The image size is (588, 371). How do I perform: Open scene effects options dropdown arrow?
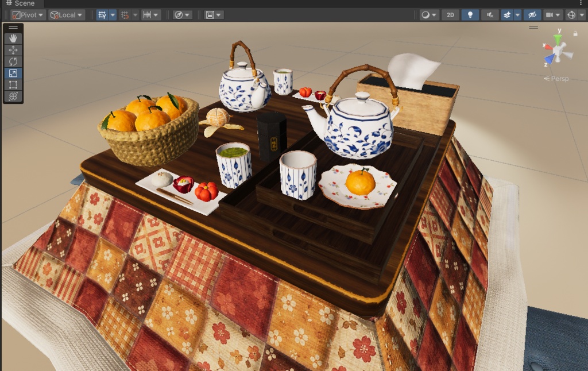point(517,15)
